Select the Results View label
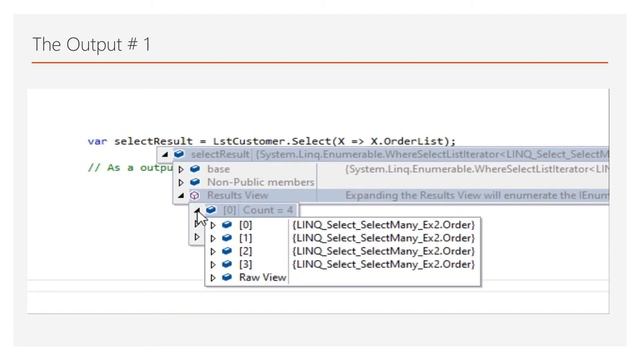Image resolution: width=640 pixels, height=360 pixels. pos(238,196)
